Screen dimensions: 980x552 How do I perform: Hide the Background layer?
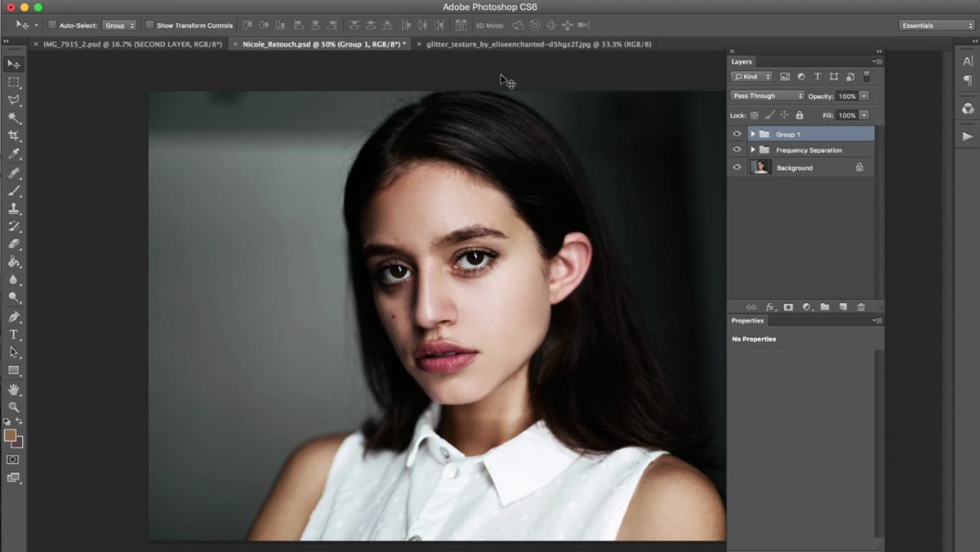737,167
